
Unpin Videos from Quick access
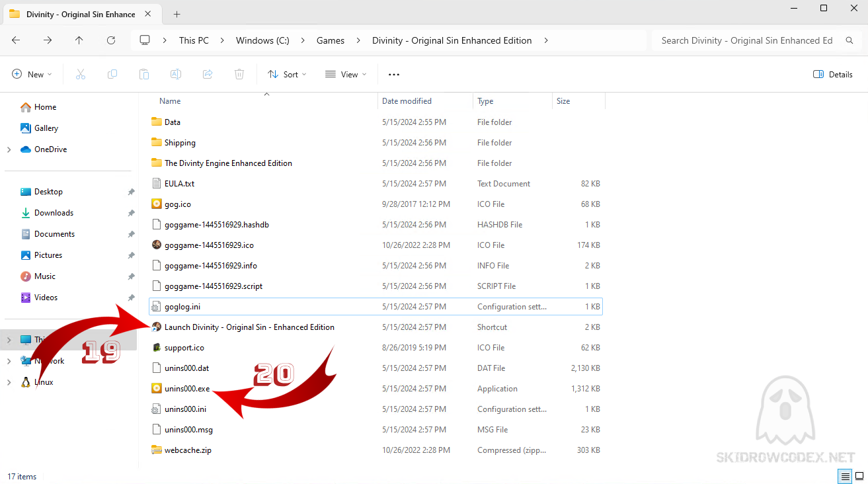[x=131, y=298]
